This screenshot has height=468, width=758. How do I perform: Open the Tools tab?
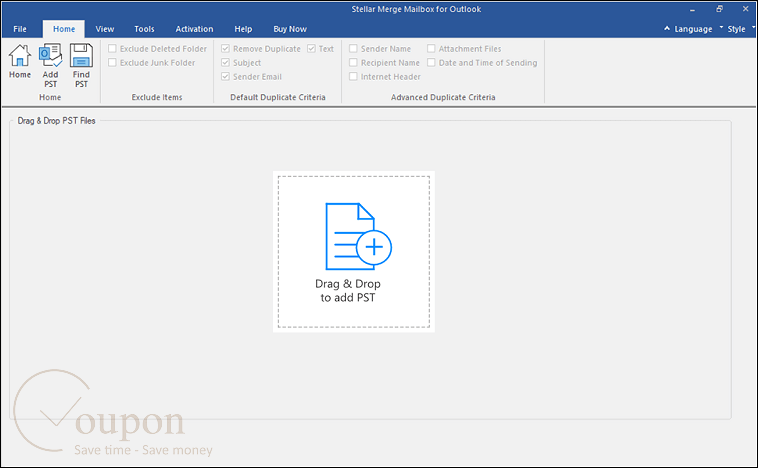click(144, 29)
